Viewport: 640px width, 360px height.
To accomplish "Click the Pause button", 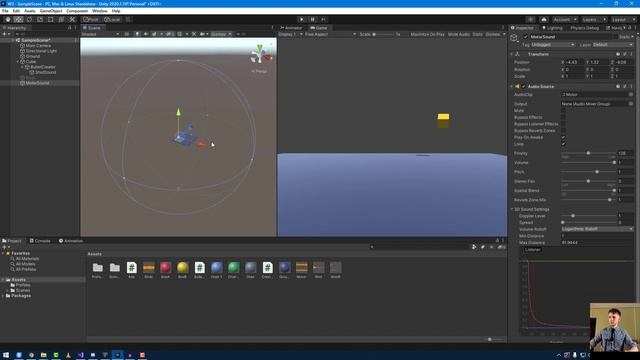I will pos(312,19).
